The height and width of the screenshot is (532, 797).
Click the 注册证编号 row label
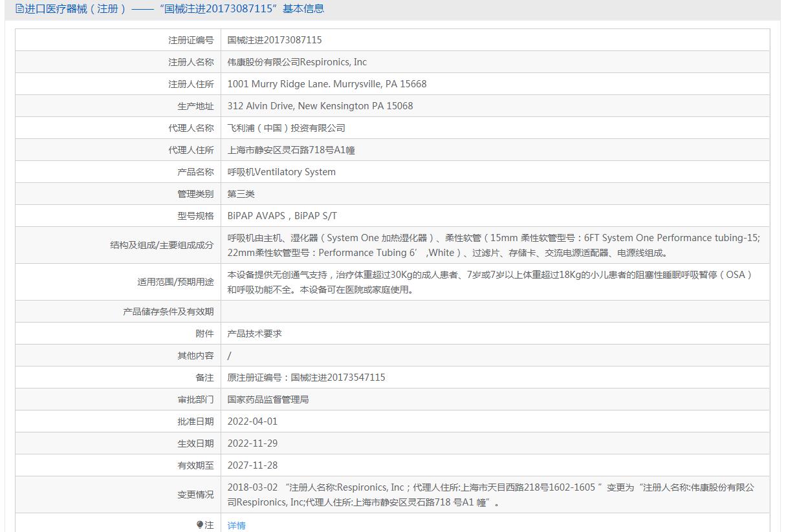pyautogui.click(x=191, y=40)
